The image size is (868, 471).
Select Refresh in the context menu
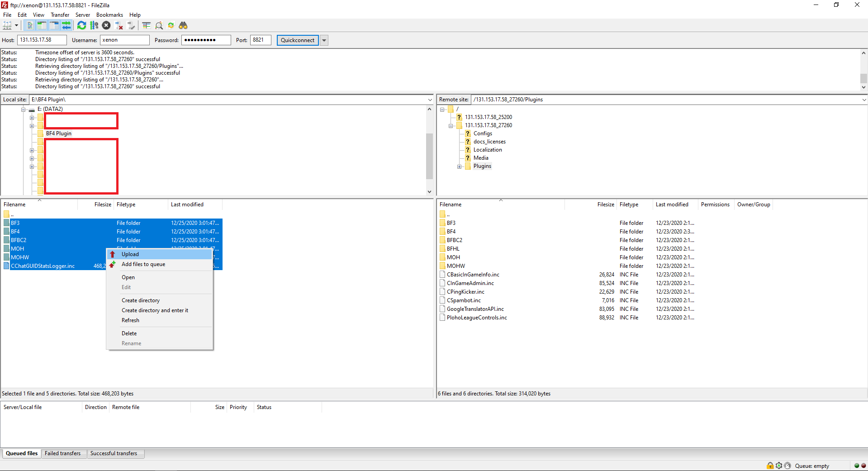point(160,320)
